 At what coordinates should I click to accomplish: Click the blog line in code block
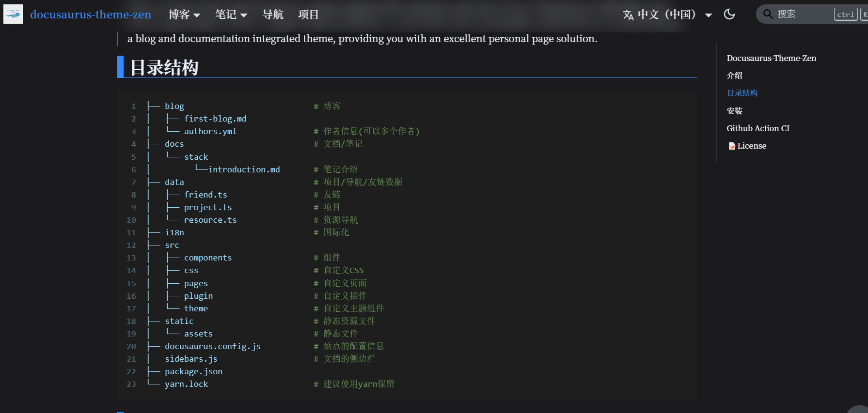[174, 106]
